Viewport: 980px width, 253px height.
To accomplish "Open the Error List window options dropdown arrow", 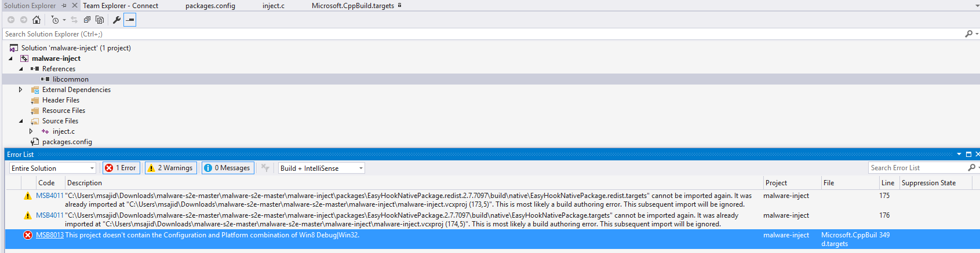I will point(959,154).
